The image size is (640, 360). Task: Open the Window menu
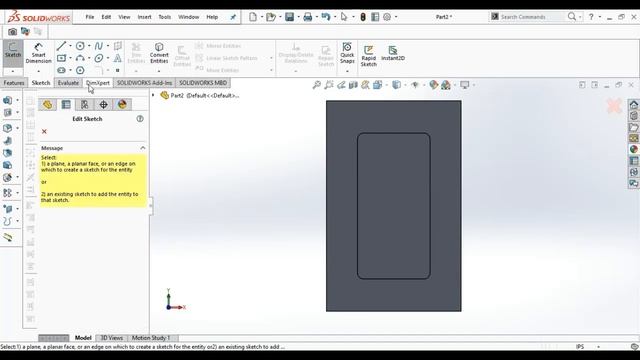189,17
